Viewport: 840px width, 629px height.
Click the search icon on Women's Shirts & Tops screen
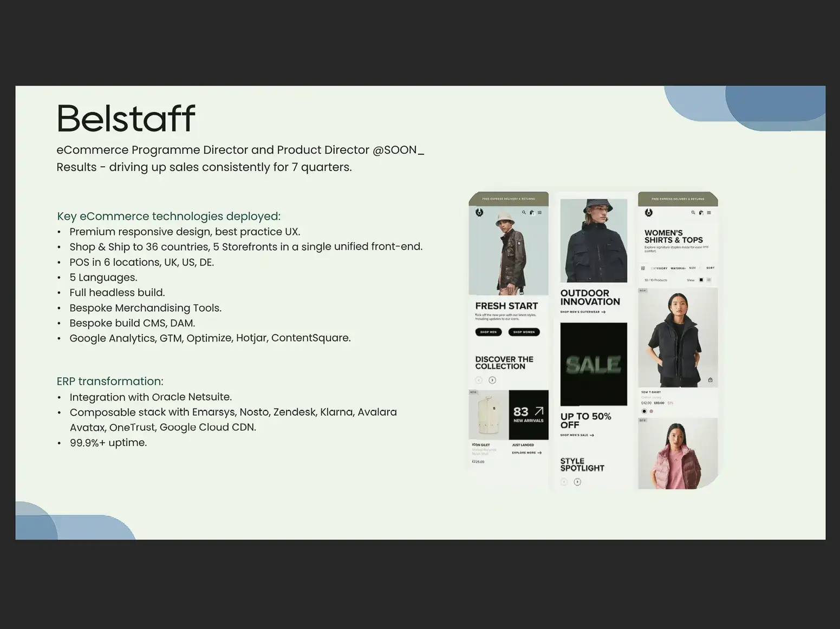(693, 213)
